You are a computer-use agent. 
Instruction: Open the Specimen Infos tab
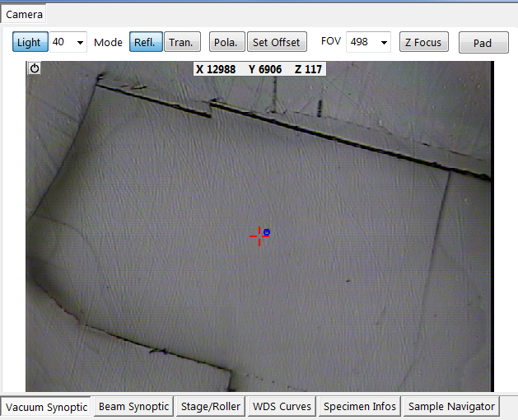(360, 407)
